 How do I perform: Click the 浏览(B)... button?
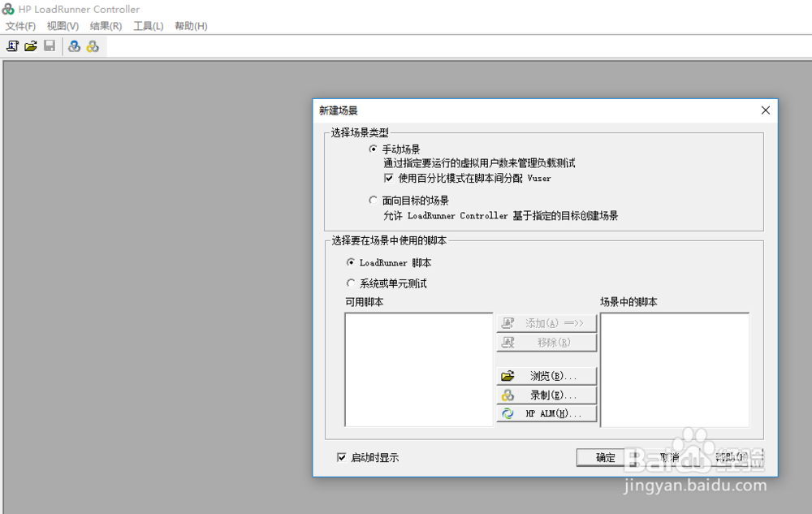(x=546, y=376)
